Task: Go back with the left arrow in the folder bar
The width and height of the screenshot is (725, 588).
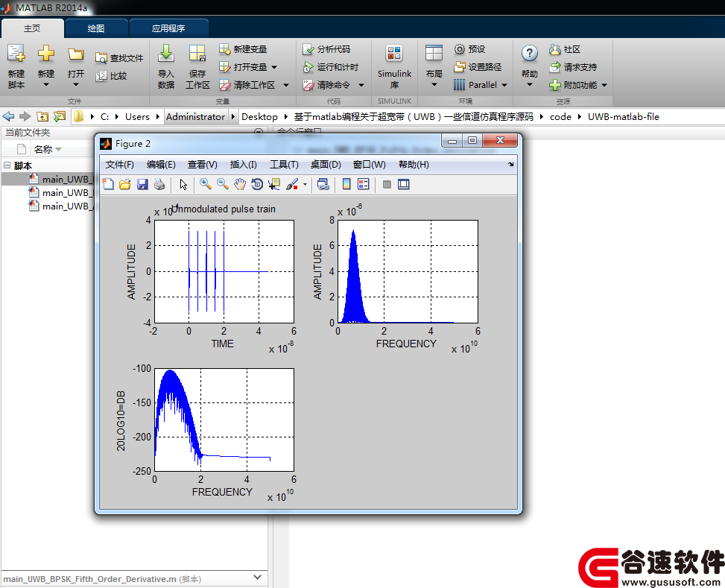Action: coord(8,116)
